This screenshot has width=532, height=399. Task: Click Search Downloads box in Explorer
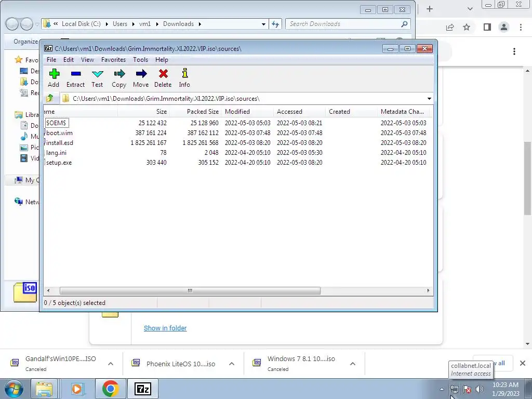348,24
